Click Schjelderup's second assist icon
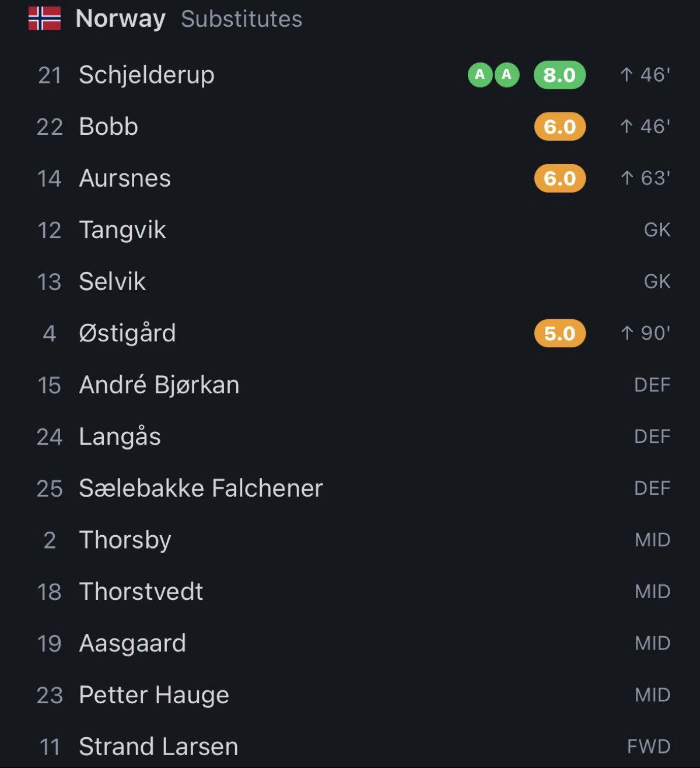The height and width of the screenshot is (768, 700). click(507, 75)
